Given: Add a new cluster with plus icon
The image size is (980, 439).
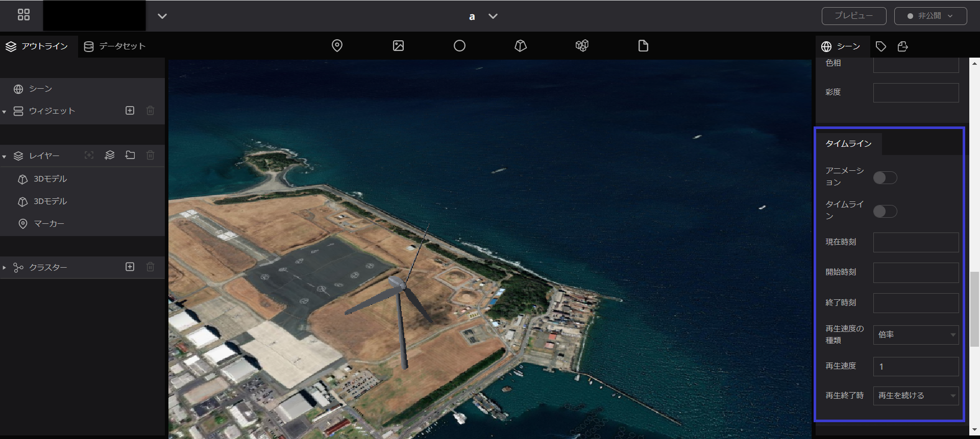Looking at the screenshot, I should (x=130, y=267).
